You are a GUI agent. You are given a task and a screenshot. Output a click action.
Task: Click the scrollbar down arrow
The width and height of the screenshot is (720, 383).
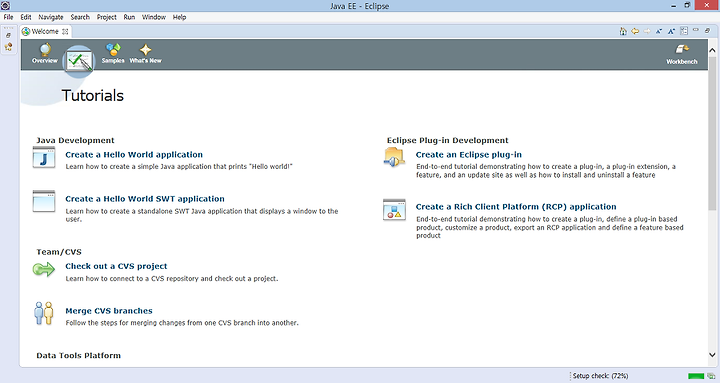[712, 355]
